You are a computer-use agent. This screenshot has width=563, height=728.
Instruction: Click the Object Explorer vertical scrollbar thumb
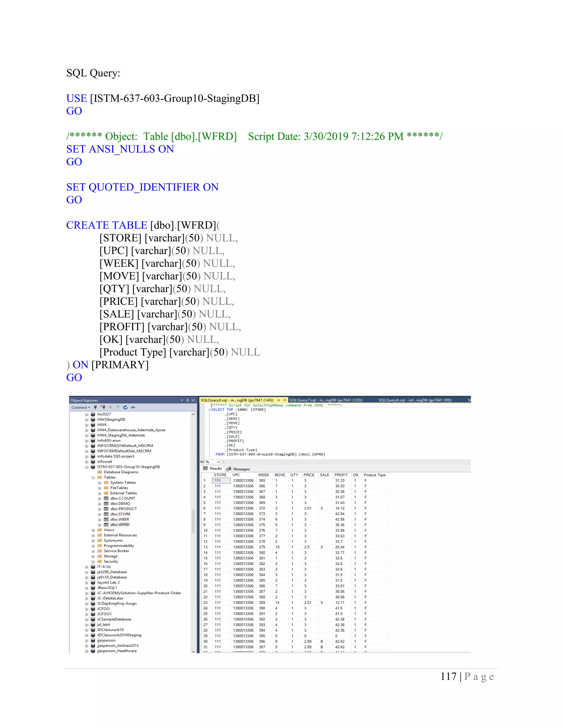[193, 522]
